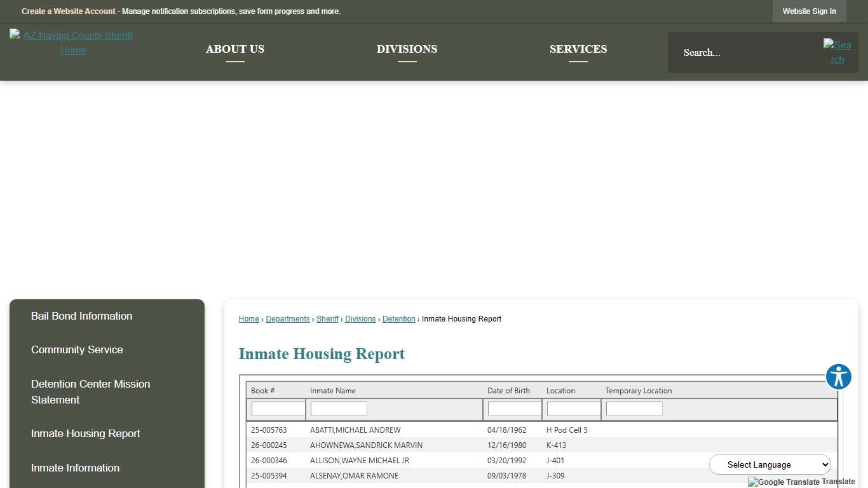
Task: Open the accessibility options icon
Action: tap(838, 376)
